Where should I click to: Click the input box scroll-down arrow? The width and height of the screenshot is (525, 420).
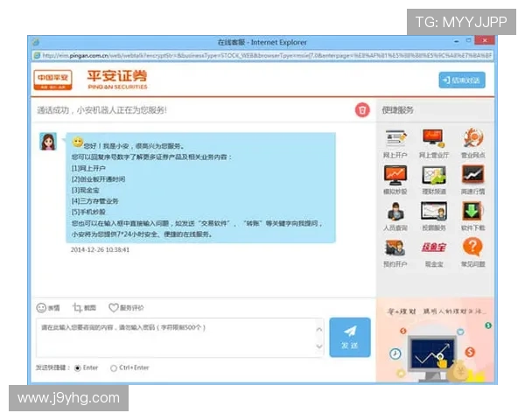tap(319, 346)
